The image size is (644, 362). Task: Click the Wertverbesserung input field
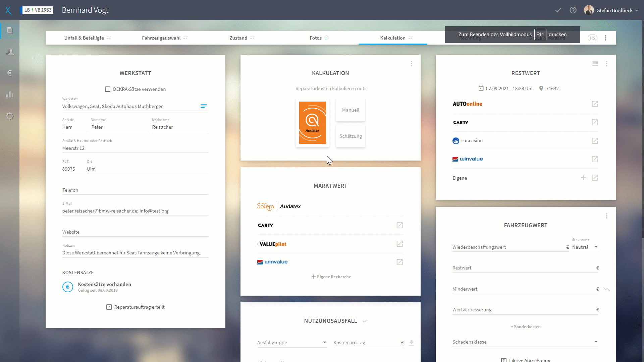pyautogui.click(x=526, y=310)
